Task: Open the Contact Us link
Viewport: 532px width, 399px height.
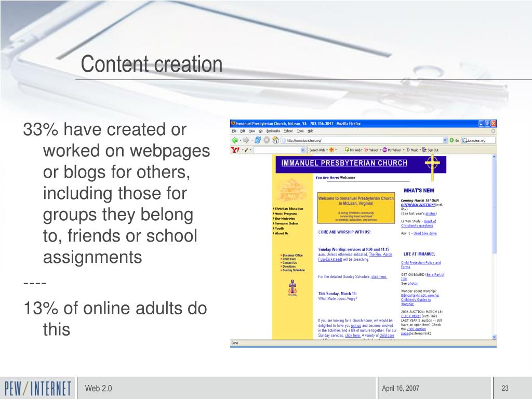Action: click(x=289, y=262)
